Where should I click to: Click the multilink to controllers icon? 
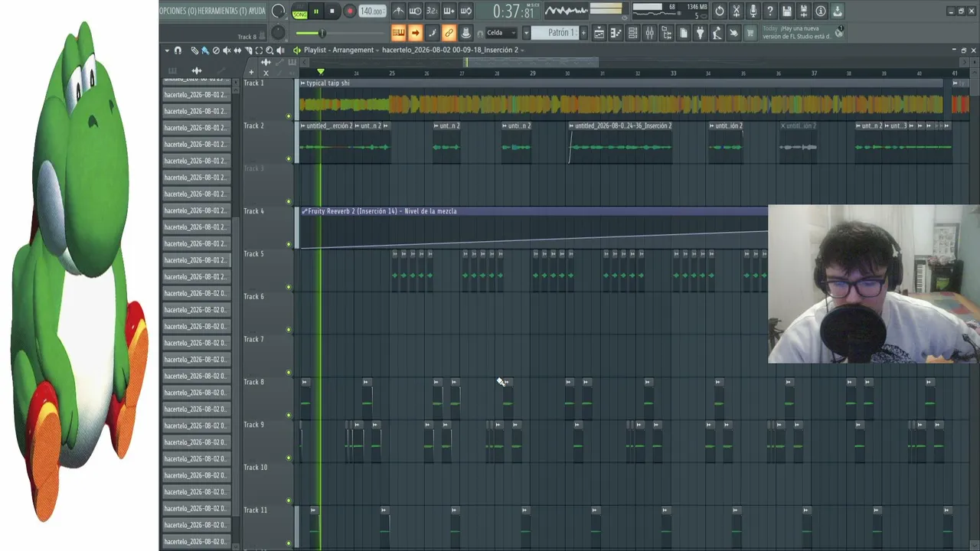click(466, 33)
